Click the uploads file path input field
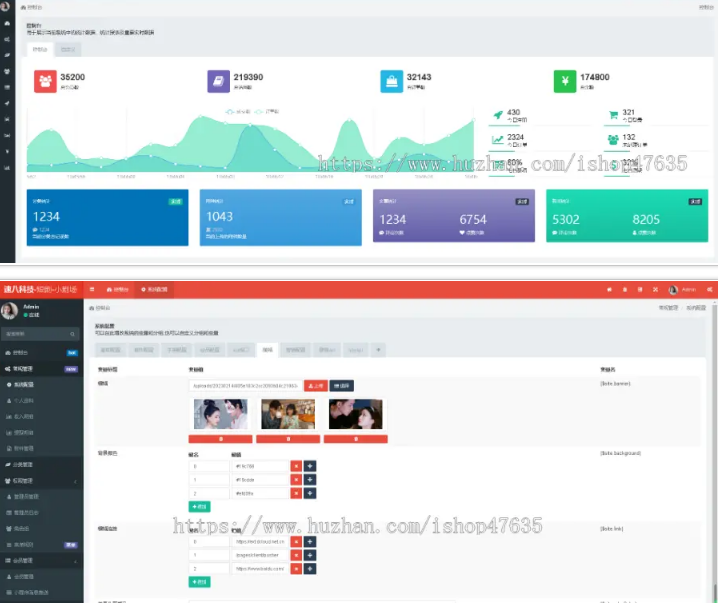The image size is (718, 603). [243, 385]
